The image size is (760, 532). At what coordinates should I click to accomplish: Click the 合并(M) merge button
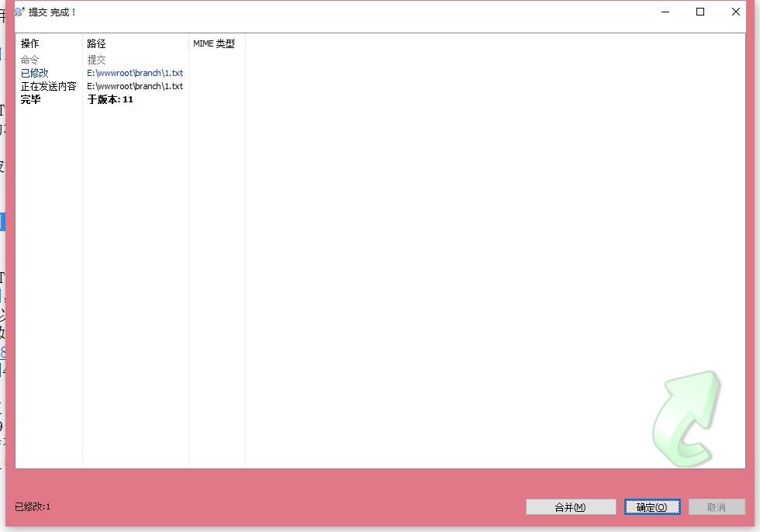pyautogui.click(x=571, y=507)
